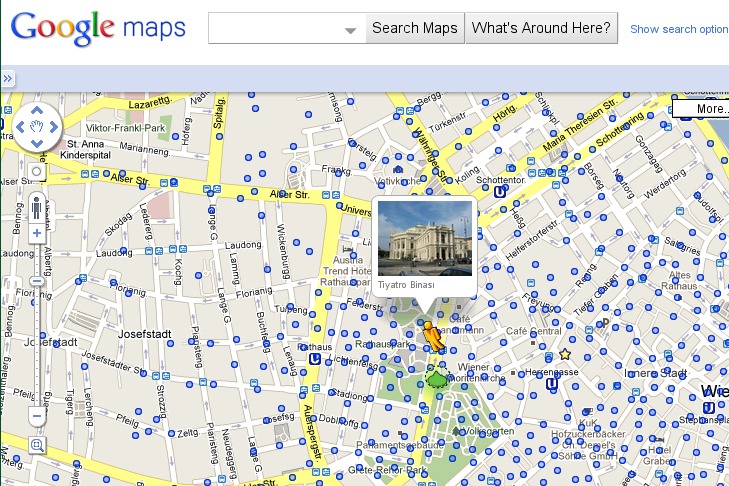Screen dimensions: 729x486
Task: Click the Austria Trend Hotel bed icon
Action: coord(347,248)
